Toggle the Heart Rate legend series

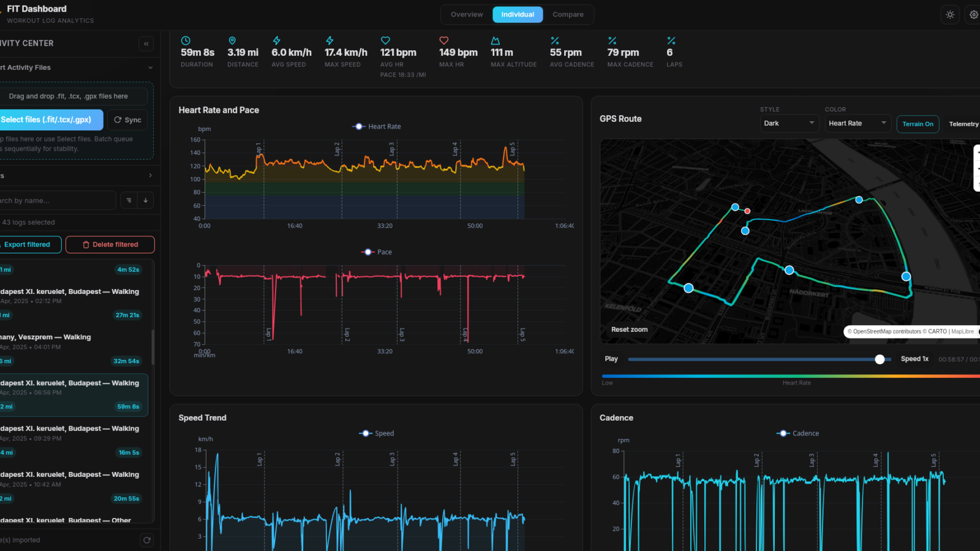377,127
